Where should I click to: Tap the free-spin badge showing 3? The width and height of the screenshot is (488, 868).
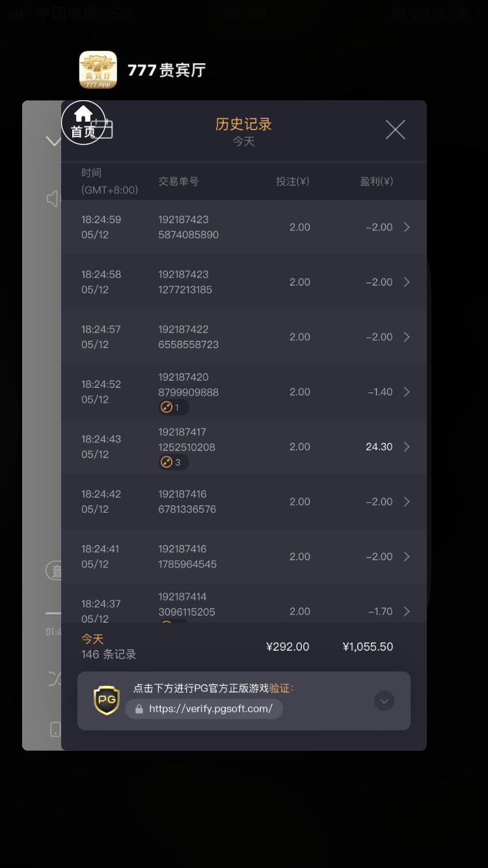(174, 462)
